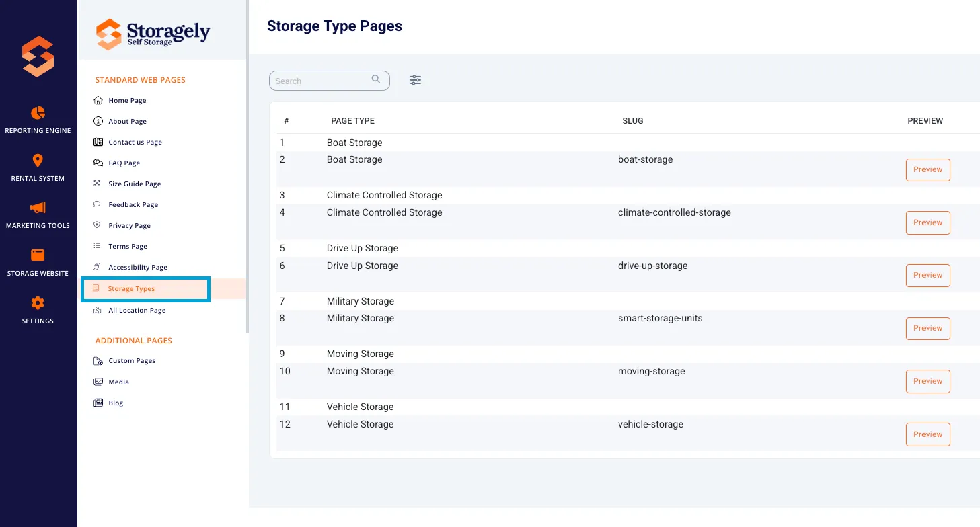Click the Storage Type Pages heading
Screen dimensions: 980x527
[x=334, y=26]
